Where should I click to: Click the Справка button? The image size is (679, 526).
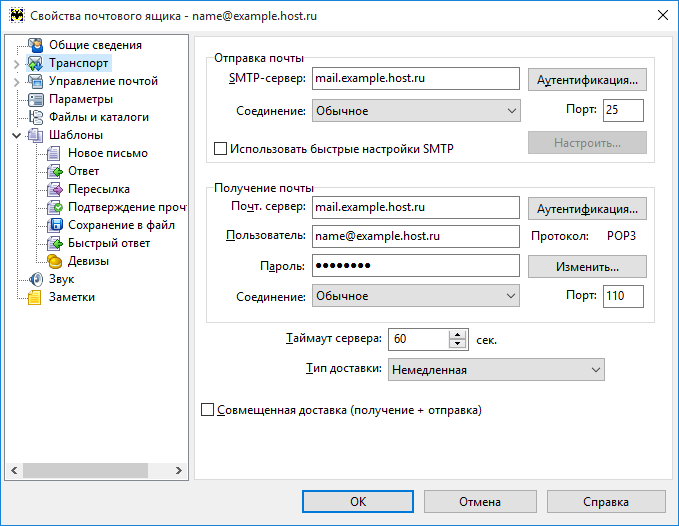pyautogui.click(x=605, y=501)
